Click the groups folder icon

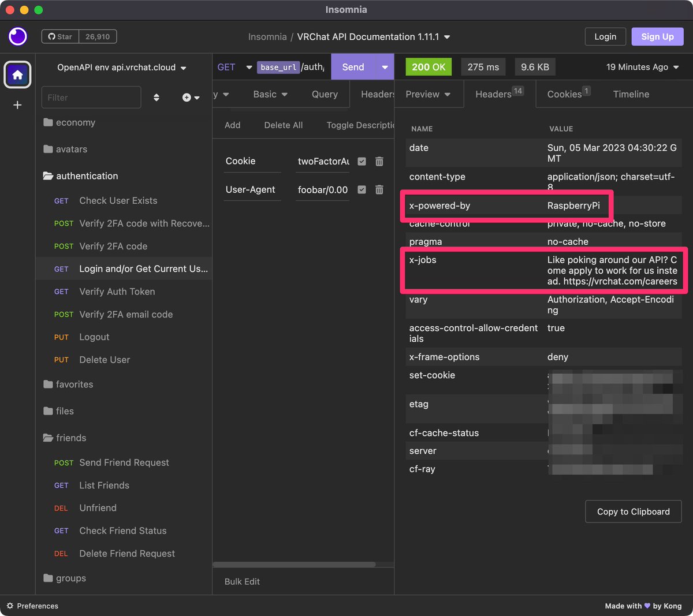coord(48,578)
